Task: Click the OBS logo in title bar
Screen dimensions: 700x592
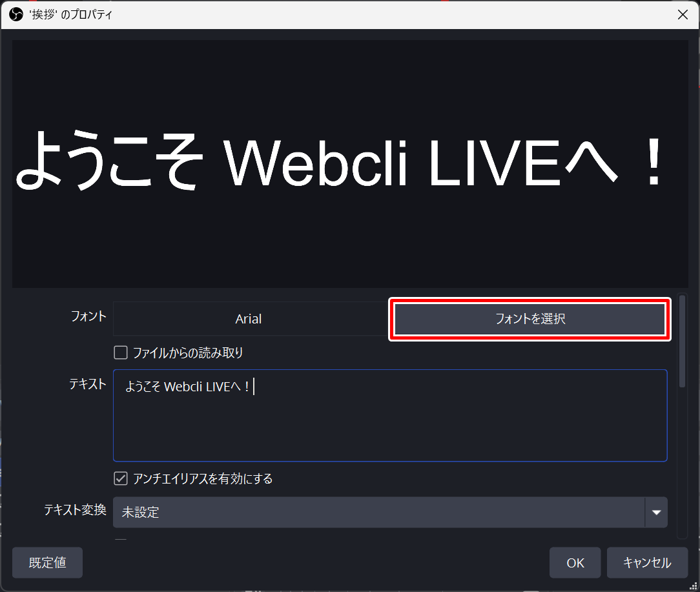Action: pyautogui.click(x=16, y=15)
